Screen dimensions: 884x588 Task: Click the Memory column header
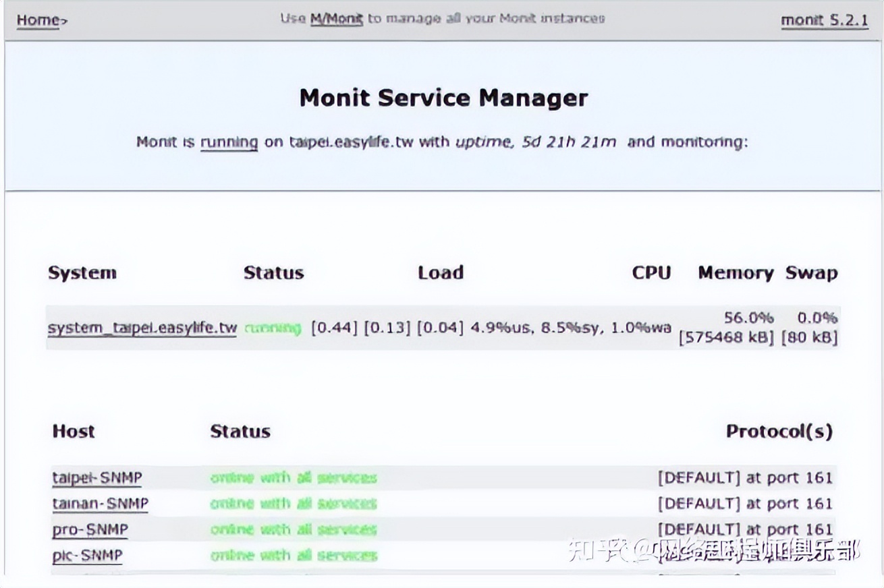coord(735,273)
